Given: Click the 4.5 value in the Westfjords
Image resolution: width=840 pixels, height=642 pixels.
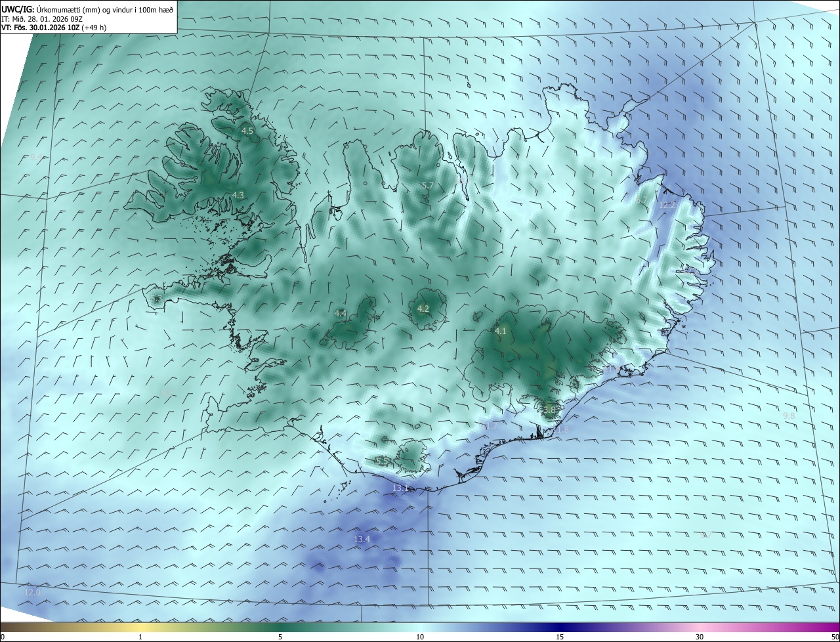Looking at the screenshot, I should pyautogui.click(x=247, y=131).
